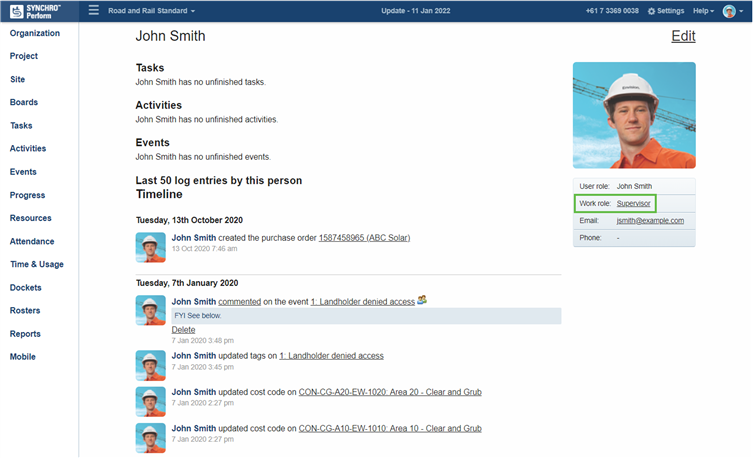Image resolution: width=753 pixels, height=458 pixels.
Task: Click John Smith name in Area 20 entry
Action: [x=194, y=392]
